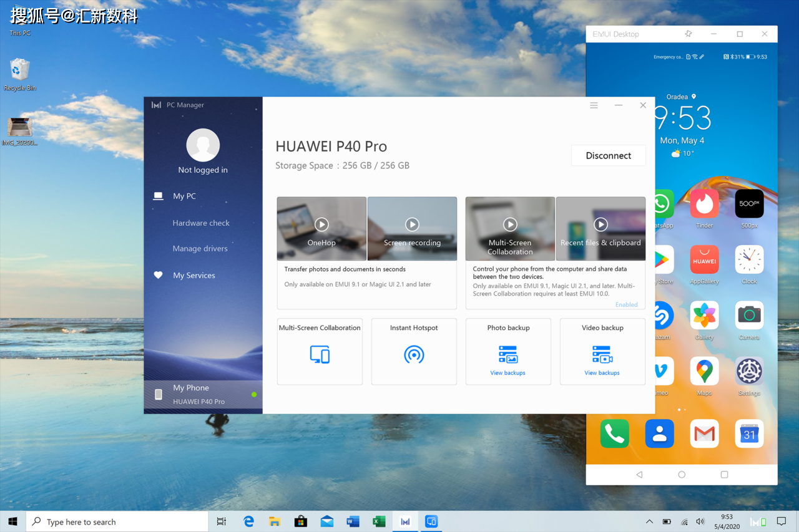The width and height of the screenshot is (799, 532).
Task: Open Task View on the taskbar
Action: (222, 521)
